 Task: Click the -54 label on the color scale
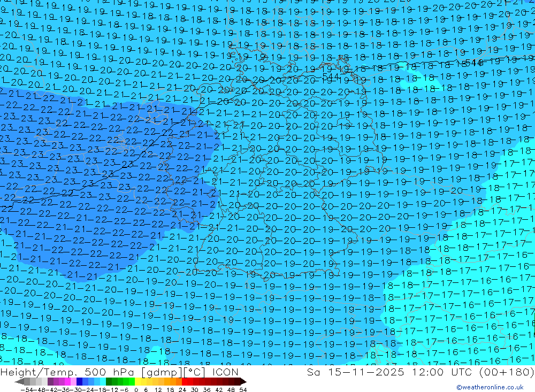click(x=27, y=390)
